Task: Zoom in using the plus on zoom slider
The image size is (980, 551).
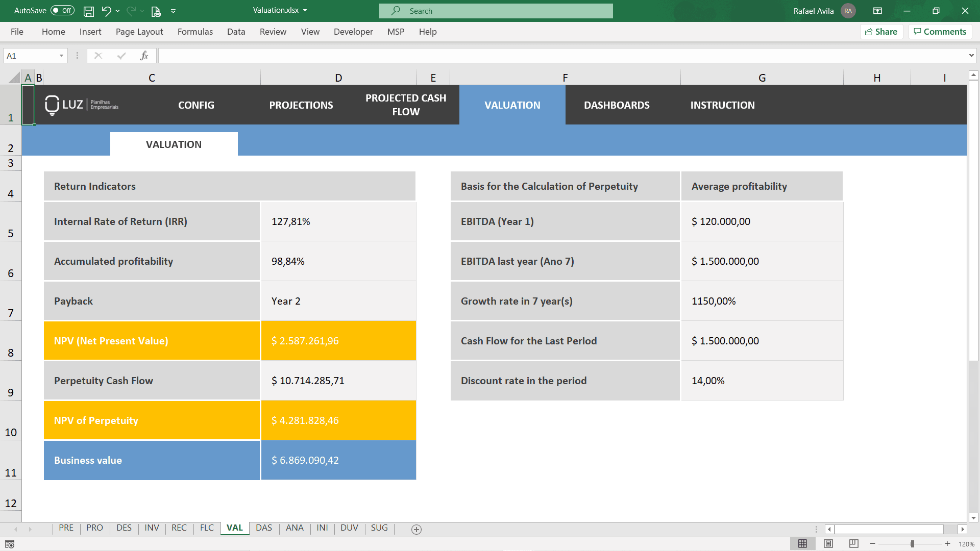Action: point(947,544)
